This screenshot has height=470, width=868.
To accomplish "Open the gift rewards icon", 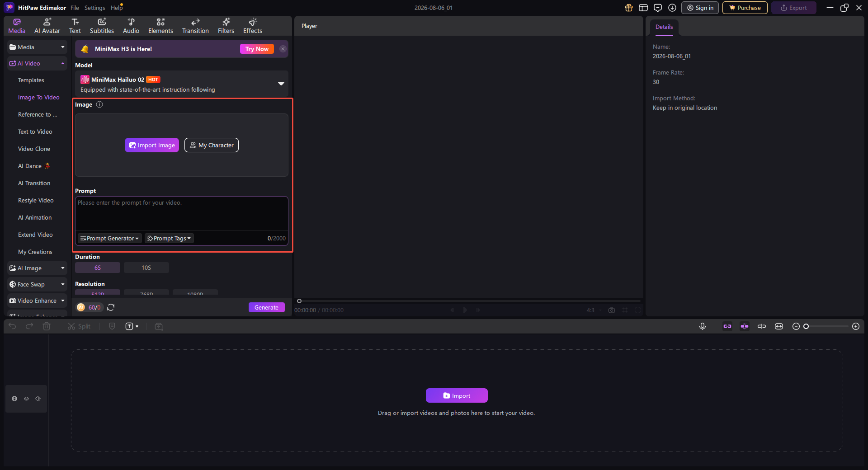I will click(629, 8).
